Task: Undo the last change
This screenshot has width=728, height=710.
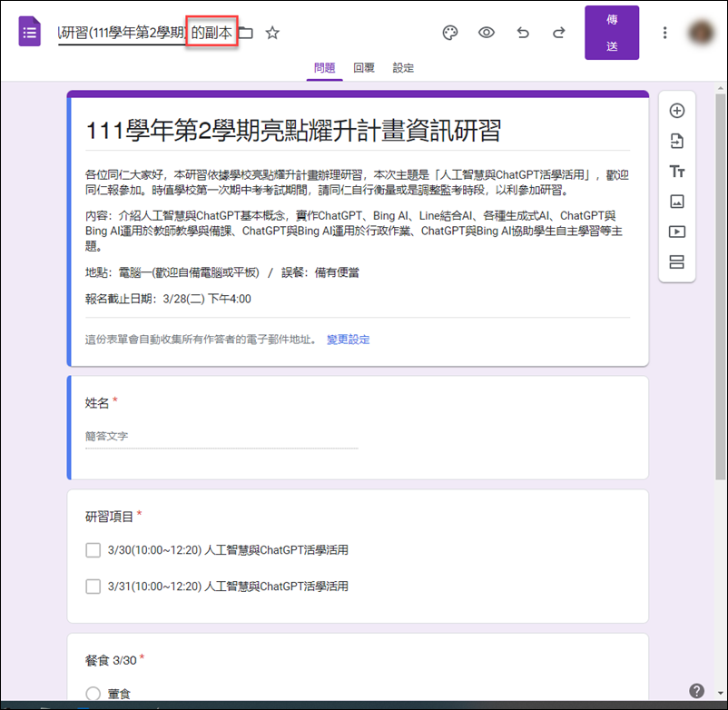Action: 523,32
